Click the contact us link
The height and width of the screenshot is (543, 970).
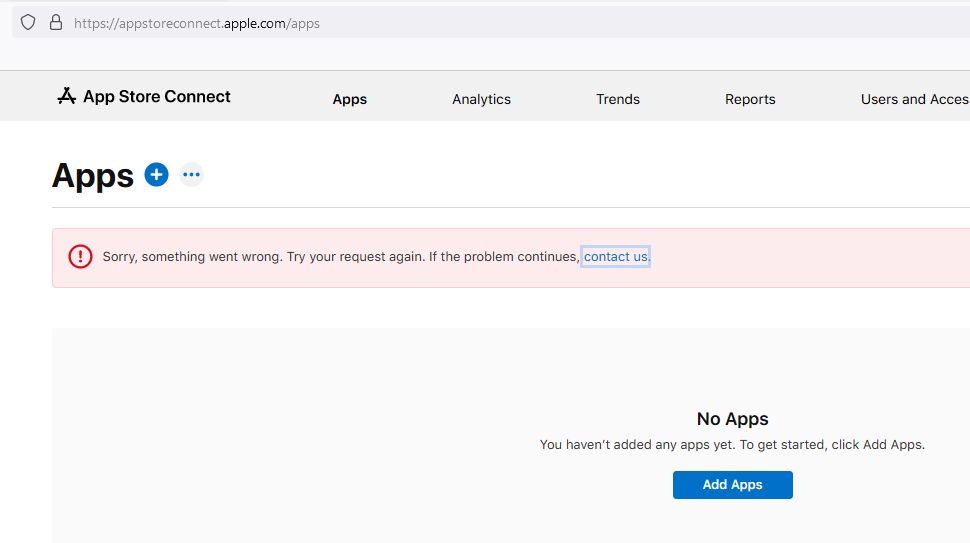pos(616,257)
